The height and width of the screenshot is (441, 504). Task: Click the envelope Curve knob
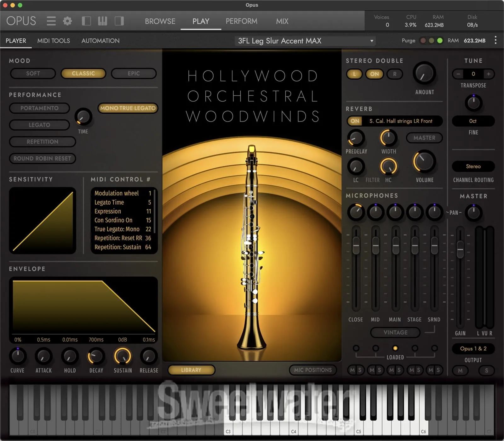point(18,356)
